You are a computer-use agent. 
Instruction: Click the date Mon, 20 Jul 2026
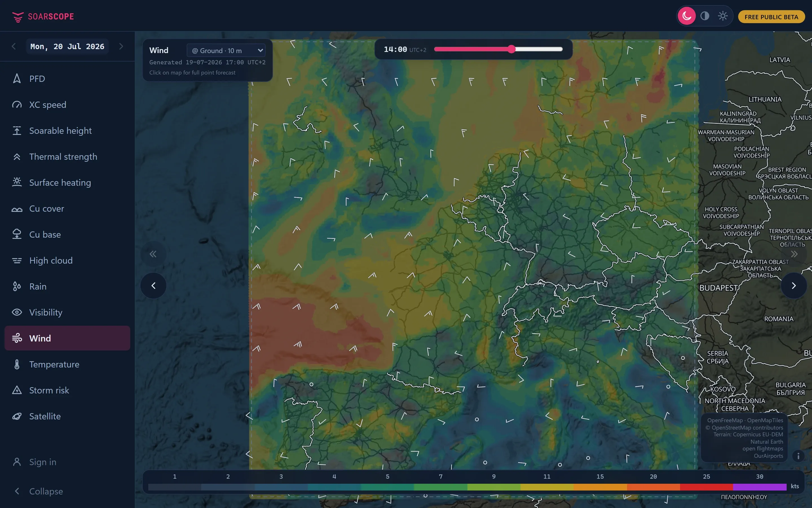(67, 46)
